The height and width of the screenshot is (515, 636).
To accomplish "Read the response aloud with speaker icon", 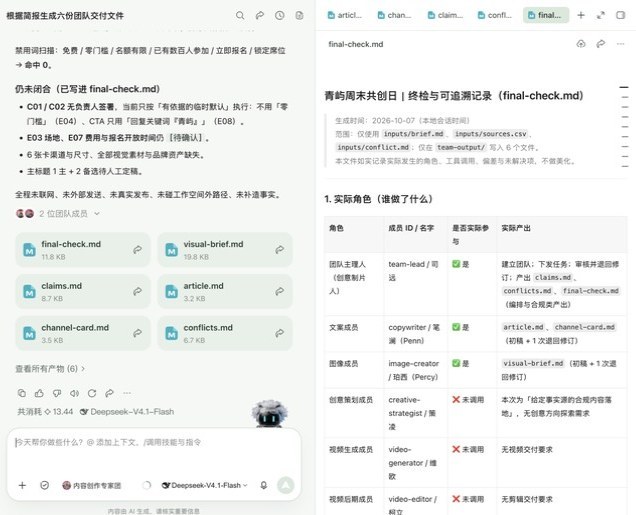I will click(74, 393).
